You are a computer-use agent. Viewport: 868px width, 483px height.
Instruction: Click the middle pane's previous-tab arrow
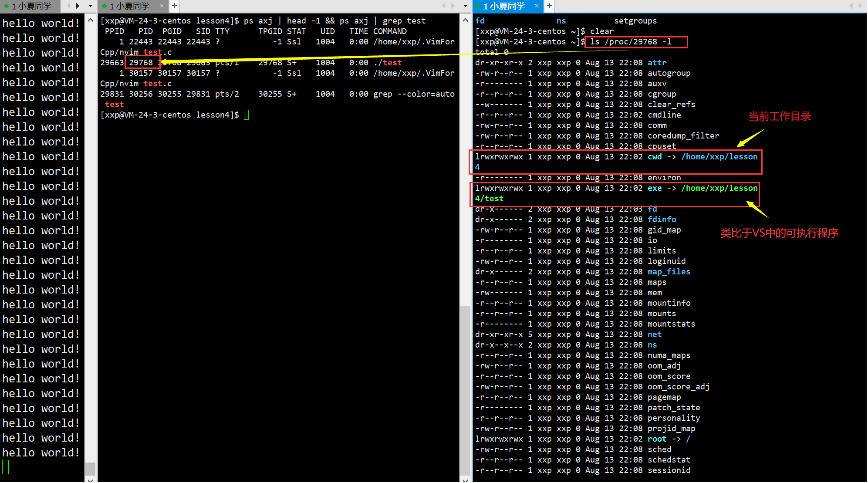tap(443, 6)
